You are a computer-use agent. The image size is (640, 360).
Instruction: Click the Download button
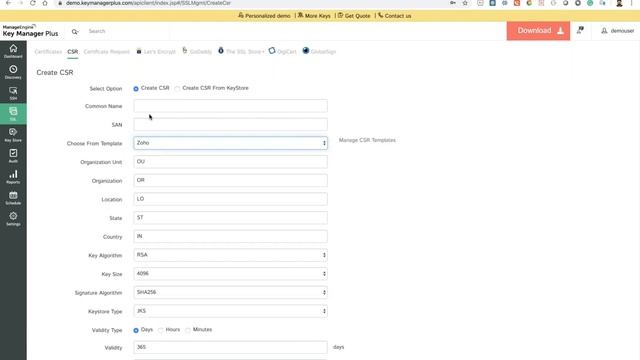coord(538,31)
